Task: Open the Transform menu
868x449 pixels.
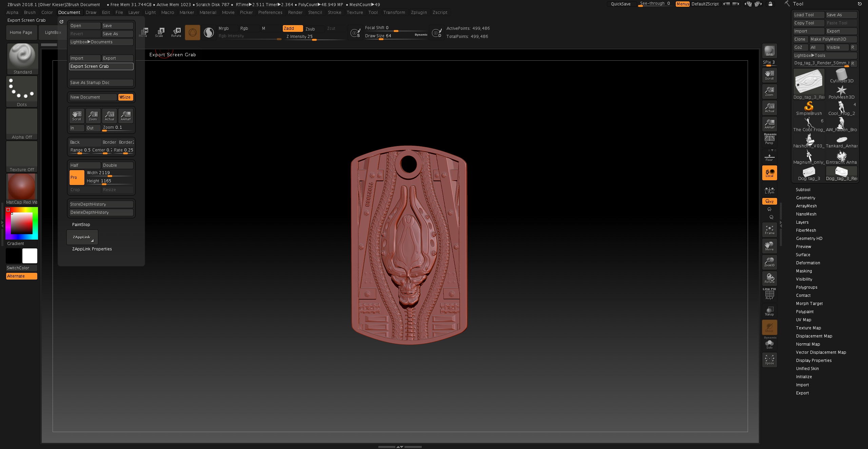Action: point(394,12)
